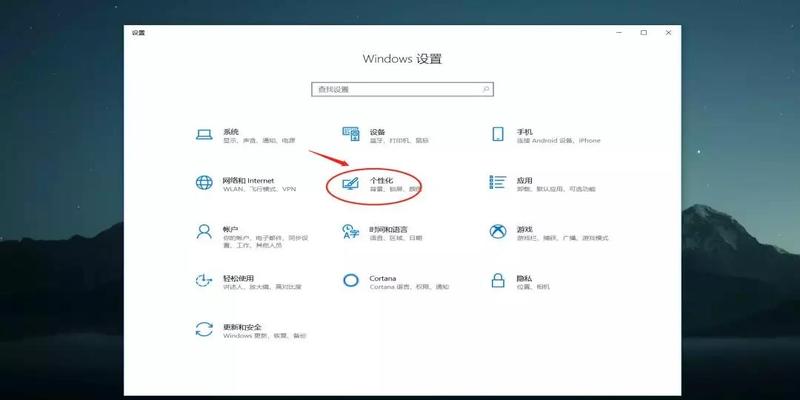Maximize the 设置 window
Image resolution: width=800 pixels, height=400 pixels.
[643, 33]
